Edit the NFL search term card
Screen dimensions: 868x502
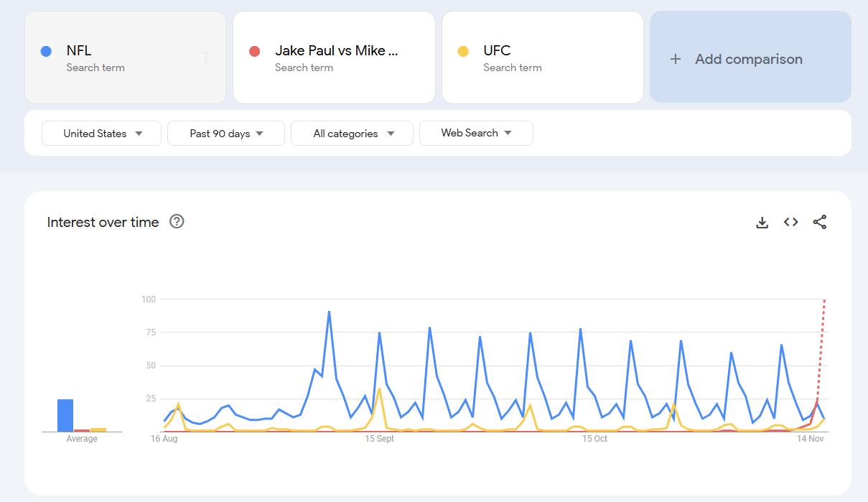click(126, 57)
